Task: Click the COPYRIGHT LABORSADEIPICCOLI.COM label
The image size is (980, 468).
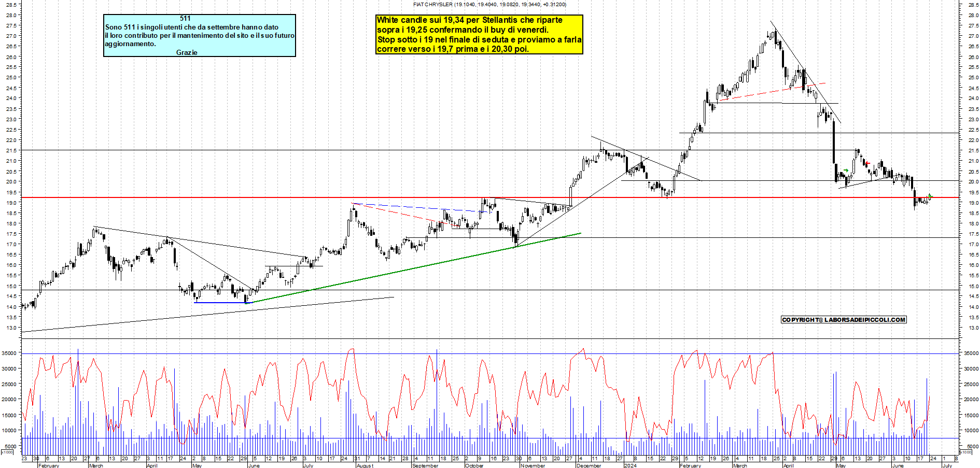Action: click(x=844, y=320)
